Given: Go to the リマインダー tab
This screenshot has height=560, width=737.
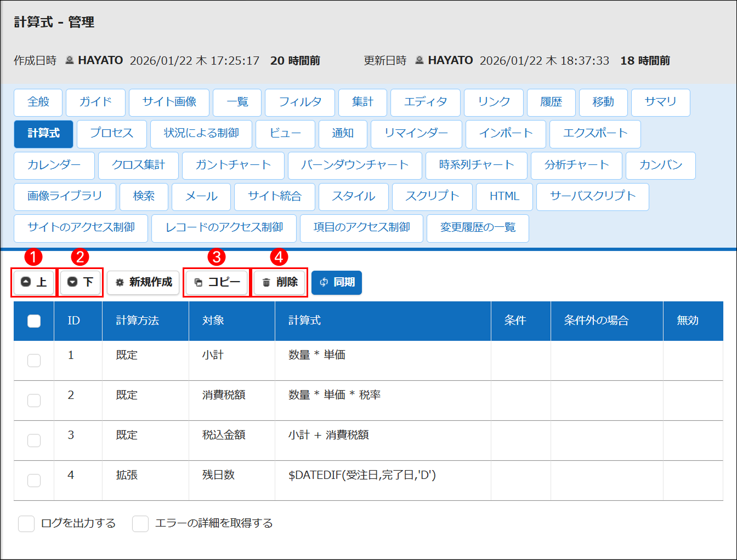Looking at the screenshot, I should coord(416,134).
